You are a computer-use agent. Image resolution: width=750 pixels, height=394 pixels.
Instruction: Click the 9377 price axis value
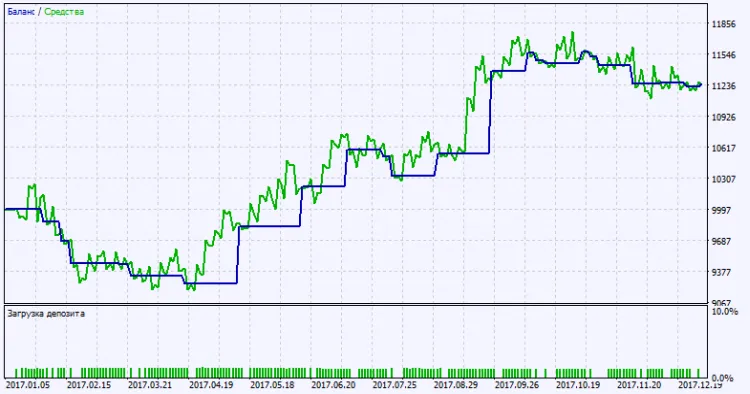(x=722, y=272)
